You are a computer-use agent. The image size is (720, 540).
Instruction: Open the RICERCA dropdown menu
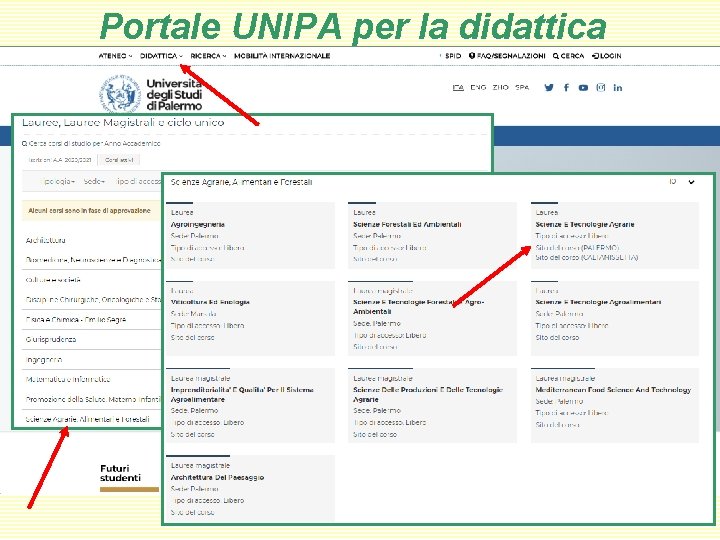coord(208,56)
